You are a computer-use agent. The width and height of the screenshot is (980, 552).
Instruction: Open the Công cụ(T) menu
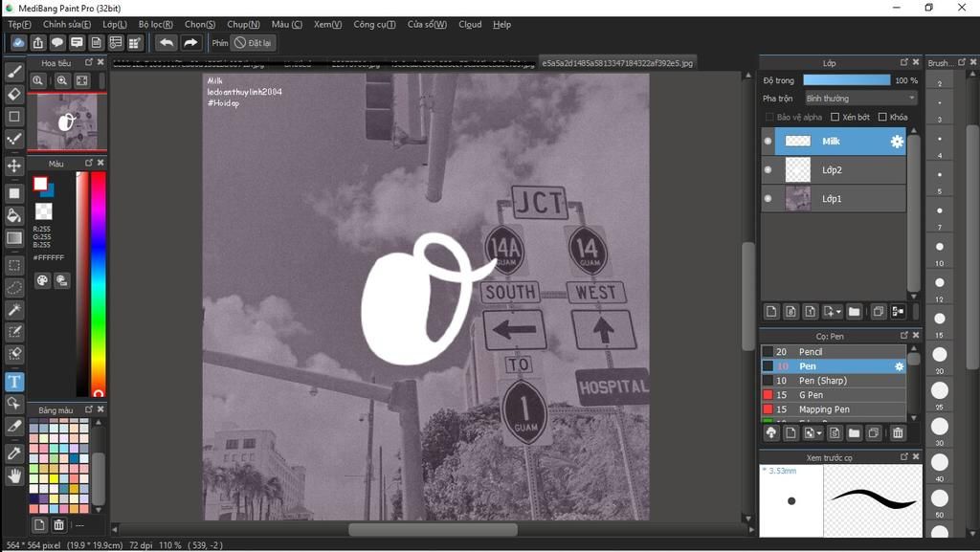coord(374,24)
